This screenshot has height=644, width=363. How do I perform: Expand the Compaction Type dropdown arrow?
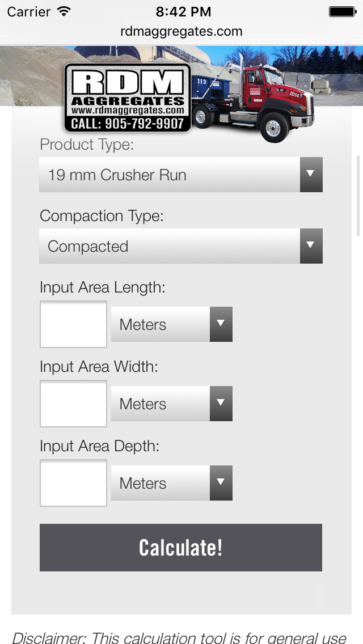pos(311,246)
